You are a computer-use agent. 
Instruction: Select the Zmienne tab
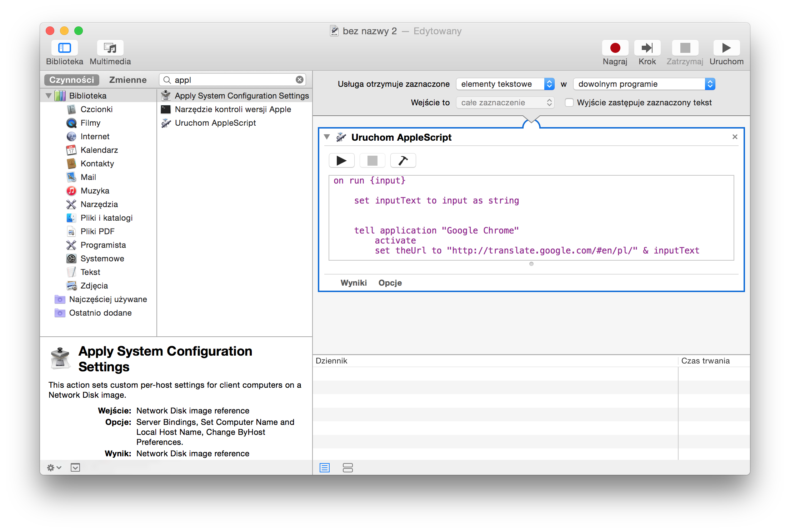pos(128,80)
